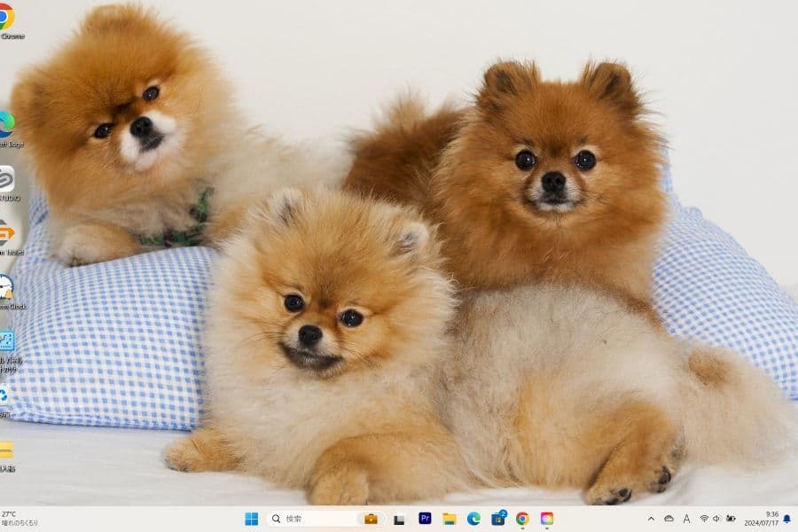Open Task View from the taskbar

pos(400,519)
